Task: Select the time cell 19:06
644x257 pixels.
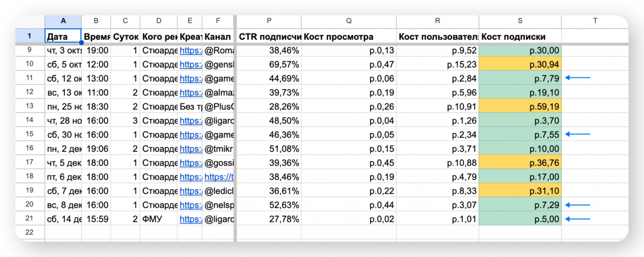Action: (x=96, y=149)
